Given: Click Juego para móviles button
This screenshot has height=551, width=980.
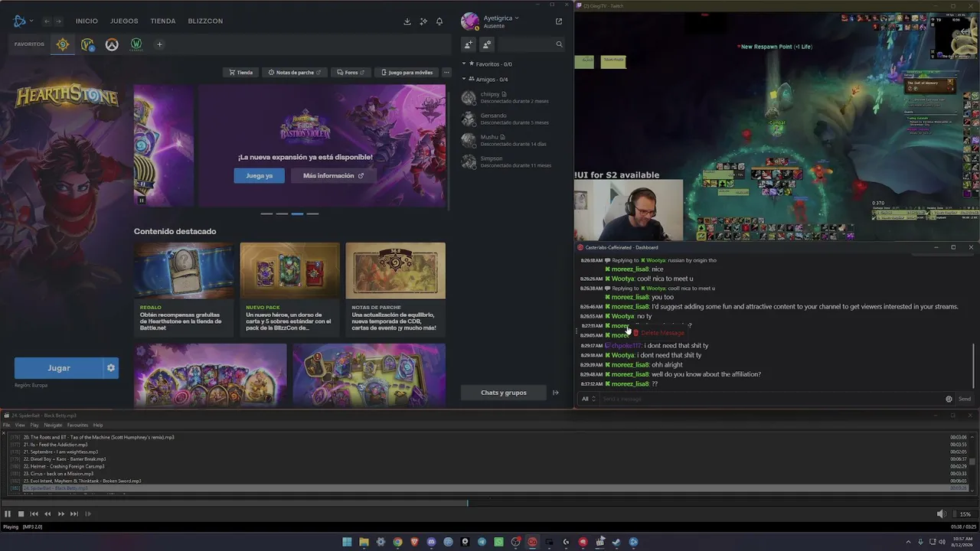Looking at the screenshot, I should click(x=407, y=73).
